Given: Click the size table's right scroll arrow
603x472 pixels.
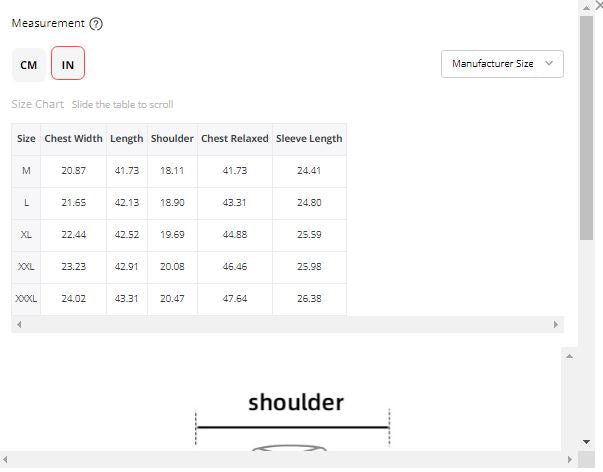Looking at the screenshot, I should 557,325.
